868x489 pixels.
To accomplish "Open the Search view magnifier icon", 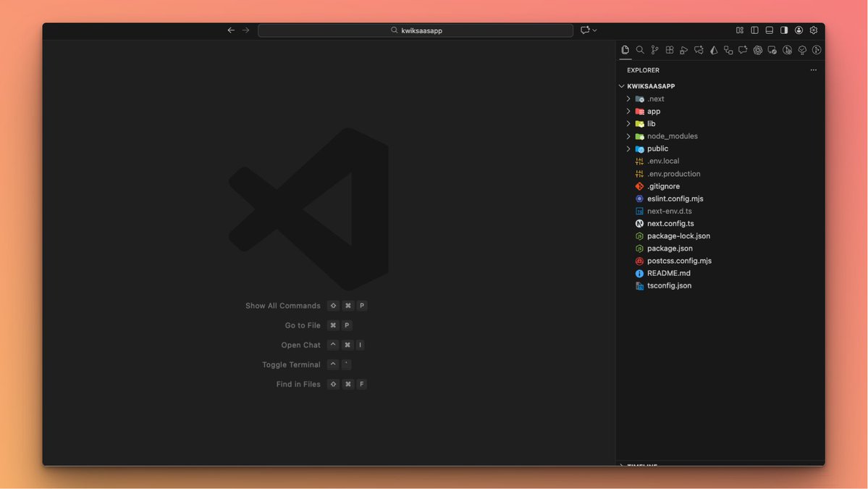I will coord(640,50).
